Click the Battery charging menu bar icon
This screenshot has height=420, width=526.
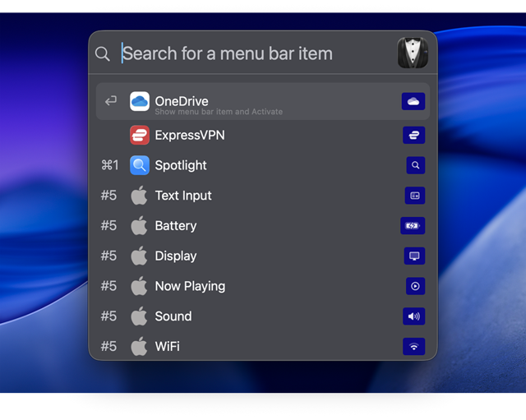tap(413, 226)
